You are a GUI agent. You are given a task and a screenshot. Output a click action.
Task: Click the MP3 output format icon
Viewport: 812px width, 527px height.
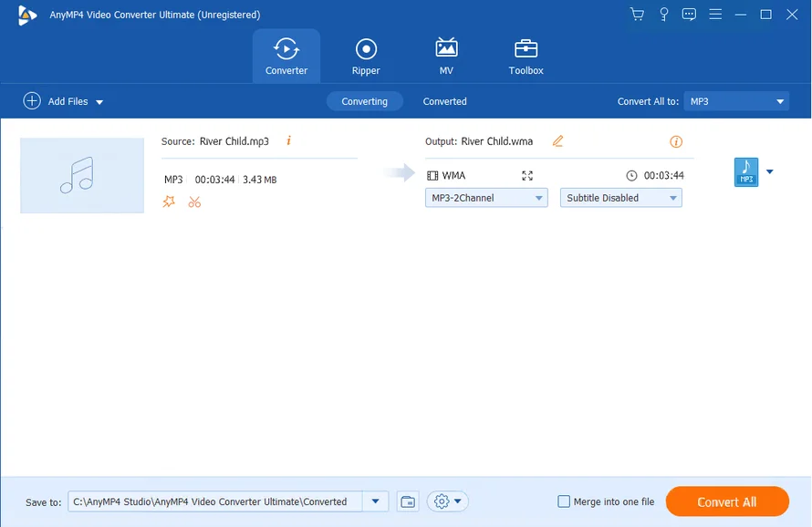pos(745,172)
